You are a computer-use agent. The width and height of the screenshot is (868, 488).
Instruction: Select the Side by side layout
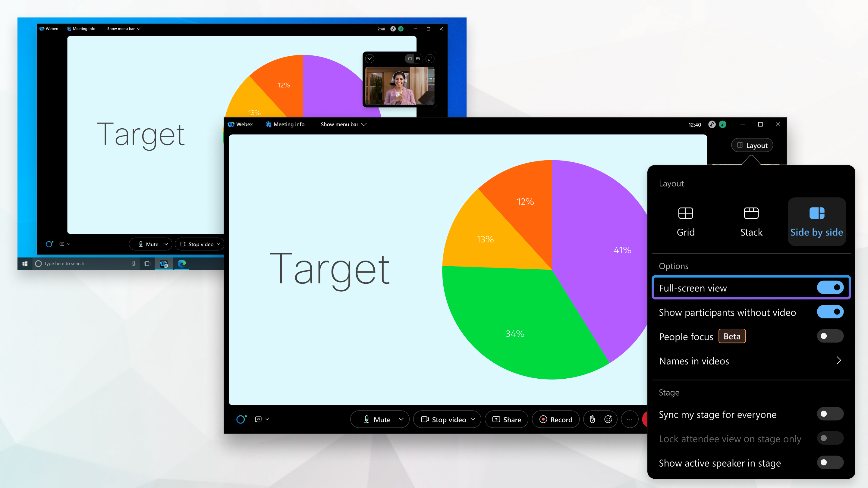[x=817, y=220]
